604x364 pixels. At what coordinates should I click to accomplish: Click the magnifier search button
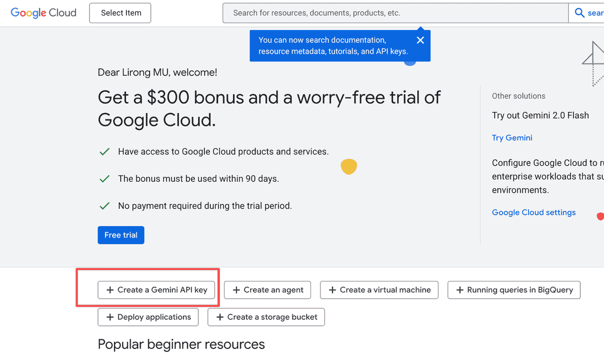point(586,13)
